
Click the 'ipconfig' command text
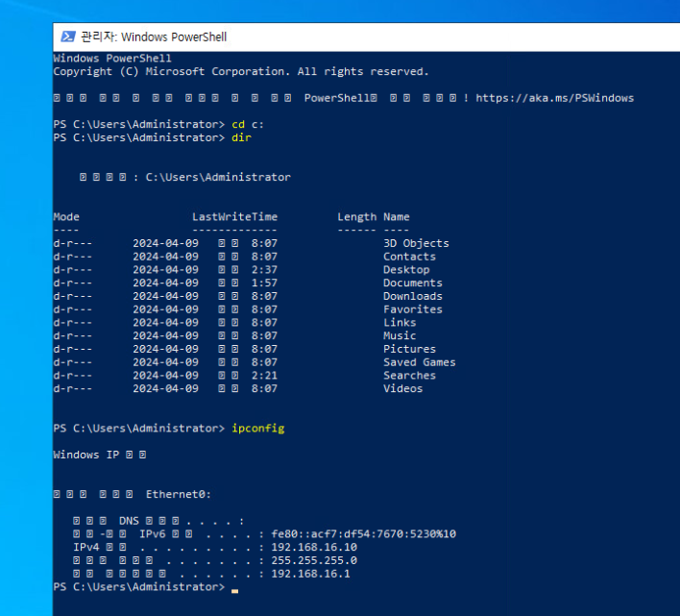pyautogui.click(x=258, y=429)
